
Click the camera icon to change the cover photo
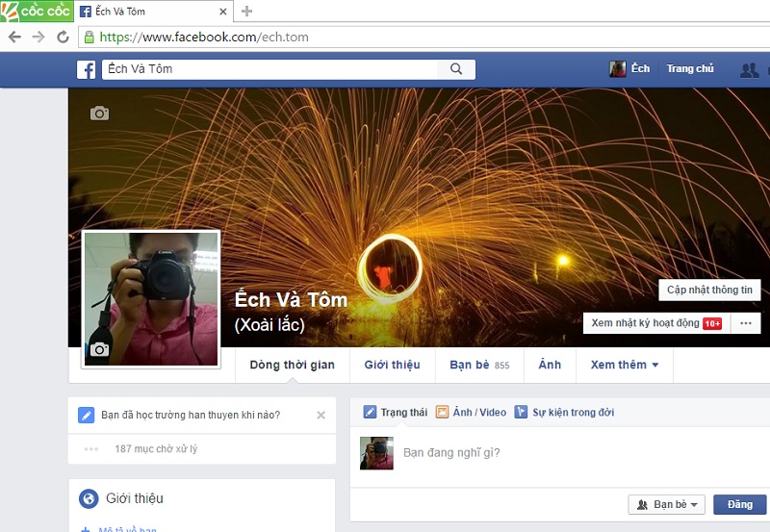(100, 114)
